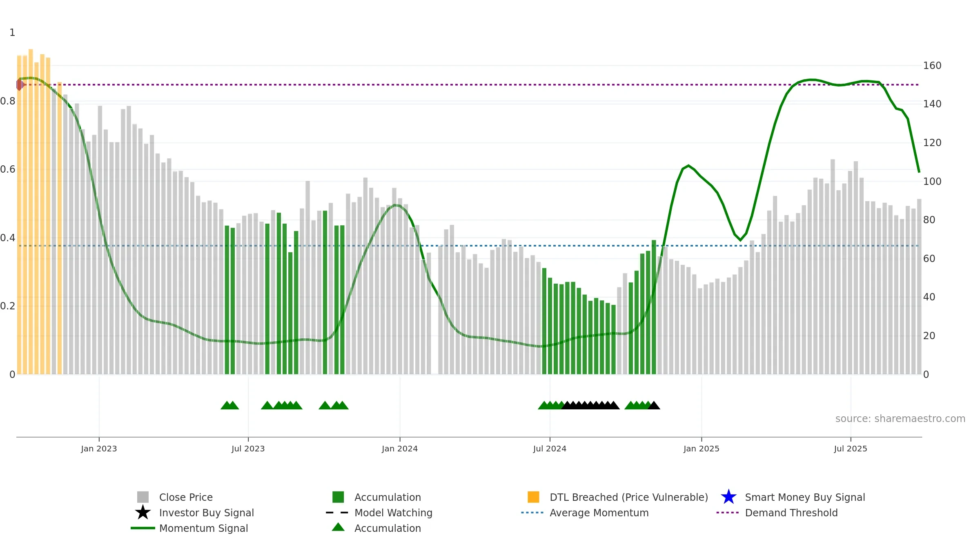Click the green Accumulation square legend swatch
980x551 pixels.
[338, 497]
